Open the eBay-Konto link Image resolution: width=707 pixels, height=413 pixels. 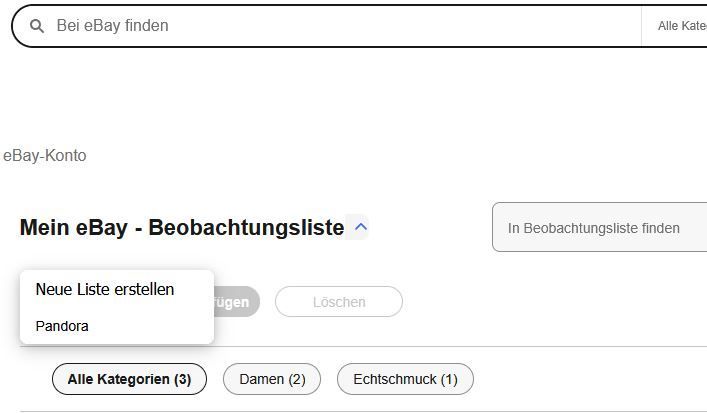click(x=44, y=156)
